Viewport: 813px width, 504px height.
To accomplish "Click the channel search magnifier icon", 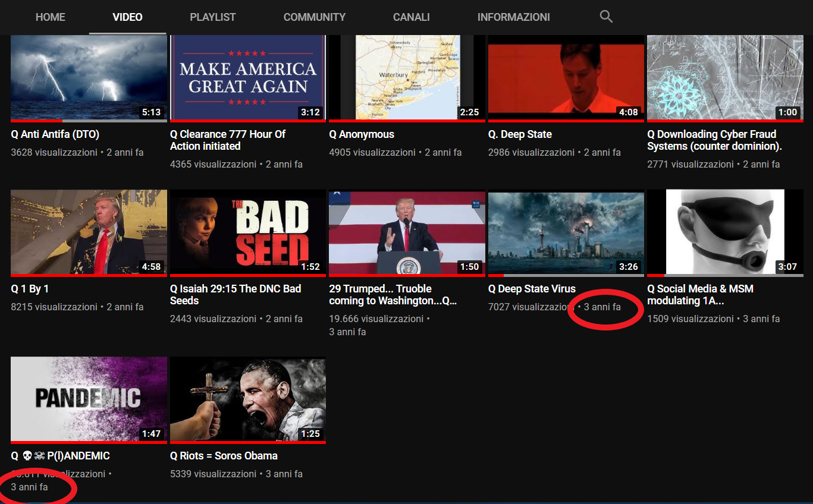I will tap(605, 17).
